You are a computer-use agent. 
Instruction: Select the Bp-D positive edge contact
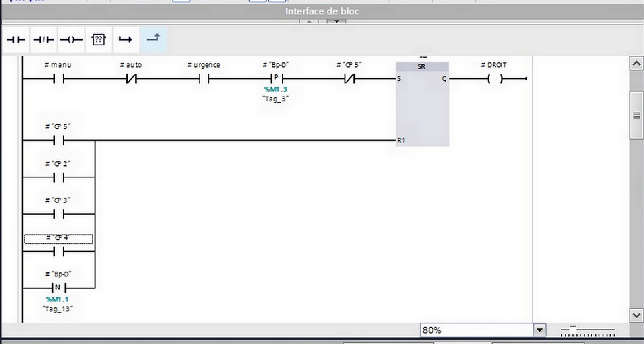tap(276, 78)
